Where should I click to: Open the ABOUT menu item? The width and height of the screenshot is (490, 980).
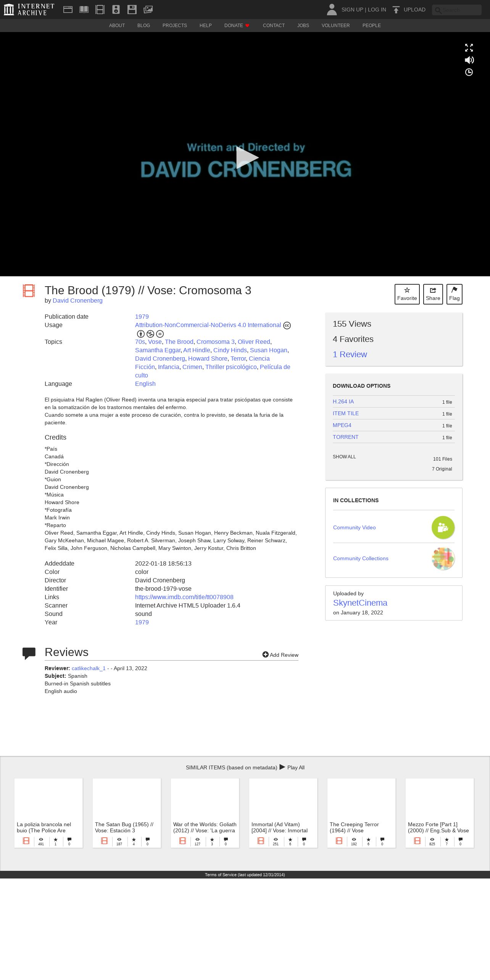point(117,26)
